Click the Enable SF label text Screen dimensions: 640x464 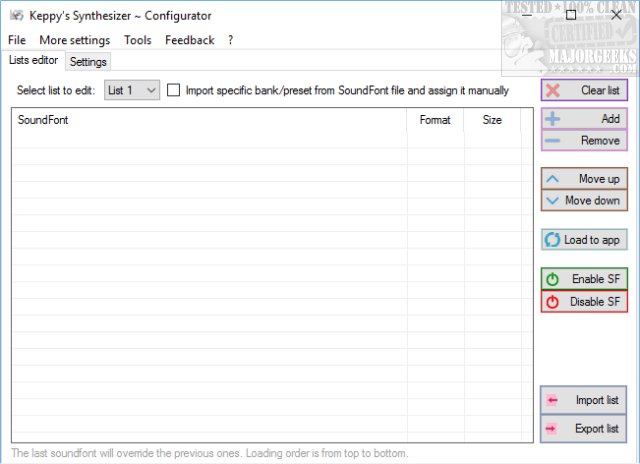tap(596, 279)
